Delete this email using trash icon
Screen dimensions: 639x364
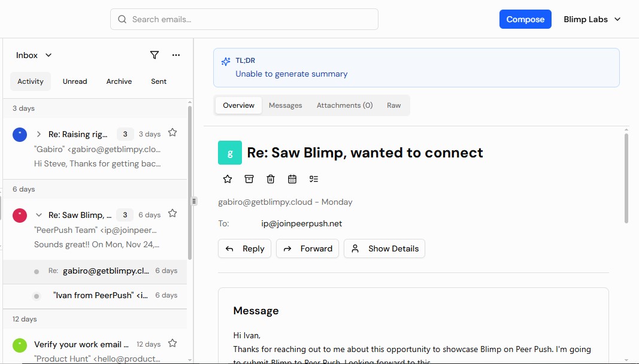click(271, 178)
